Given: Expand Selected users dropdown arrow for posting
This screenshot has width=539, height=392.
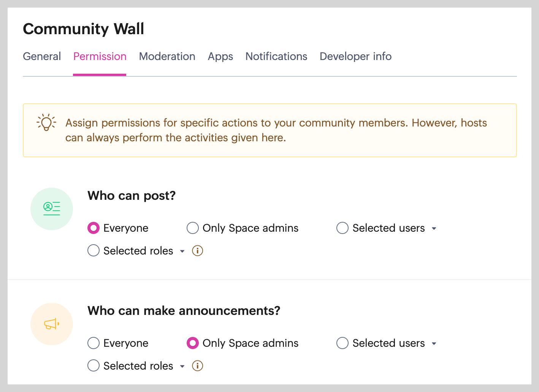Looking at the screenshot, I should tap(434, 228).
